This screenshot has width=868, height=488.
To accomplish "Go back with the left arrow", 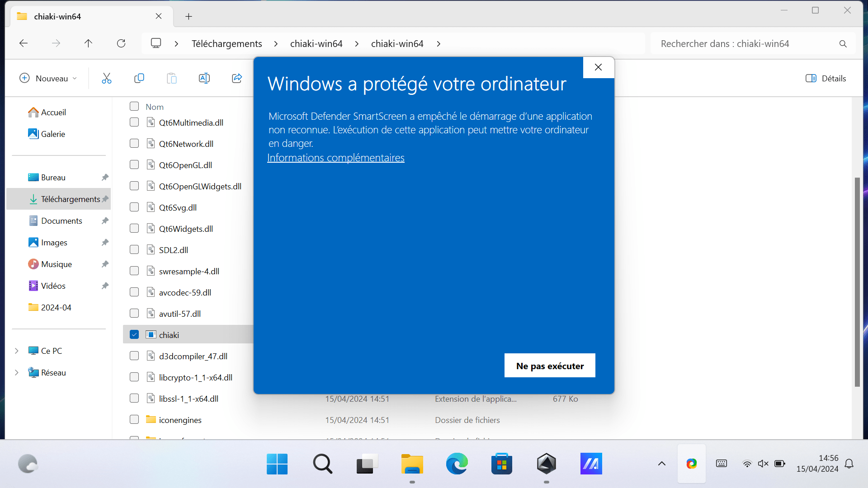I will (x=24, y=43).
